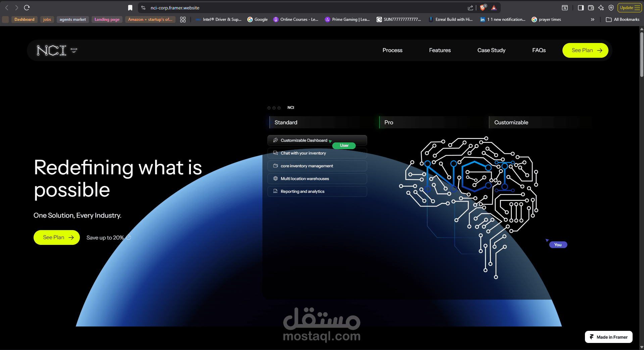
Task: Click the NCI logo in site header
Action: (x=57, y=50)
